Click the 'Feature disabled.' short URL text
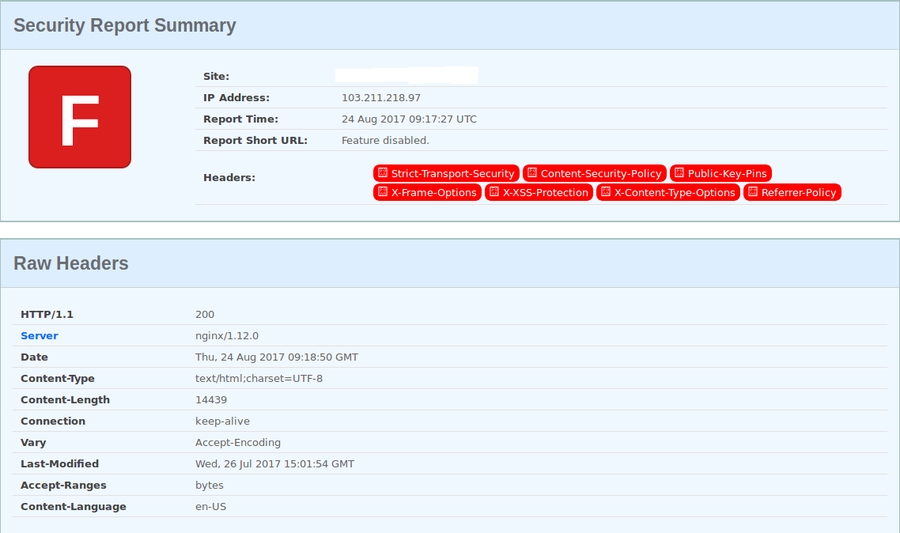The height and width of the screenshot is (533, 900). (x=385, y=141)
